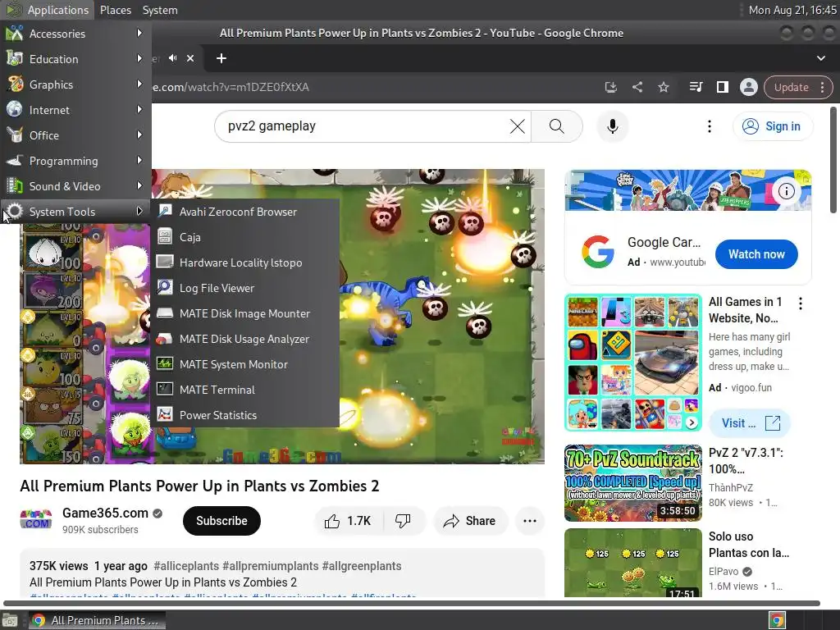Click the Chrome taskbar window button
Screen dimensions: 840x630
pos(97,620)
